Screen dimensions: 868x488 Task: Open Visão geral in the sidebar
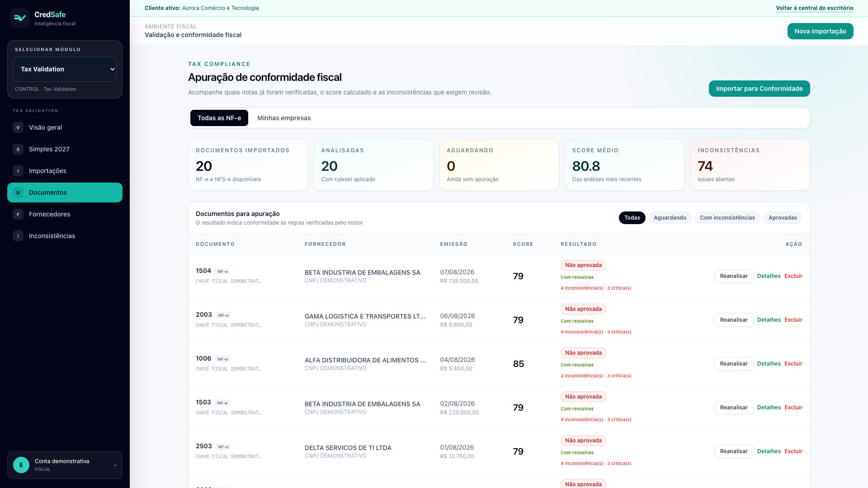(x=65, y=127)
